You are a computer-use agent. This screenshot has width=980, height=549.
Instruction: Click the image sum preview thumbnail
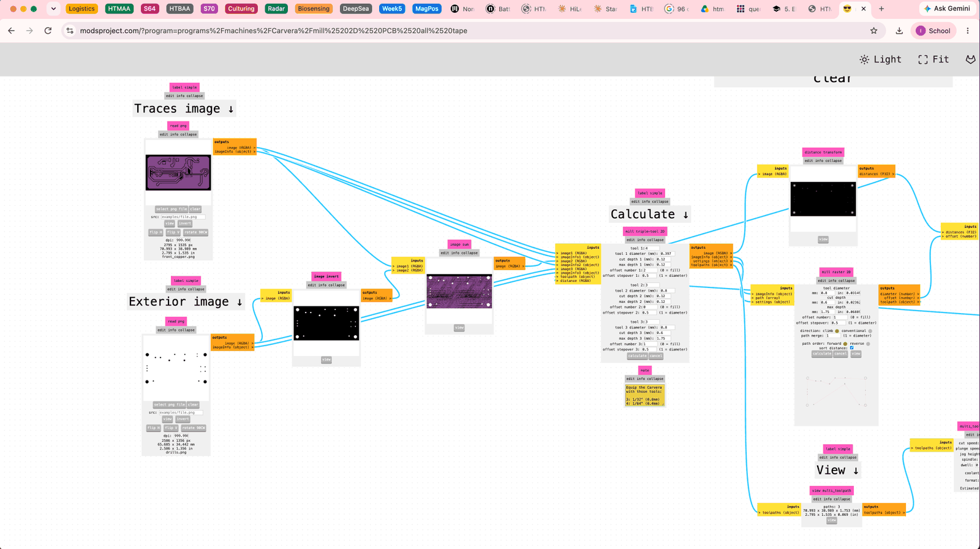click(x=459, y=291)
